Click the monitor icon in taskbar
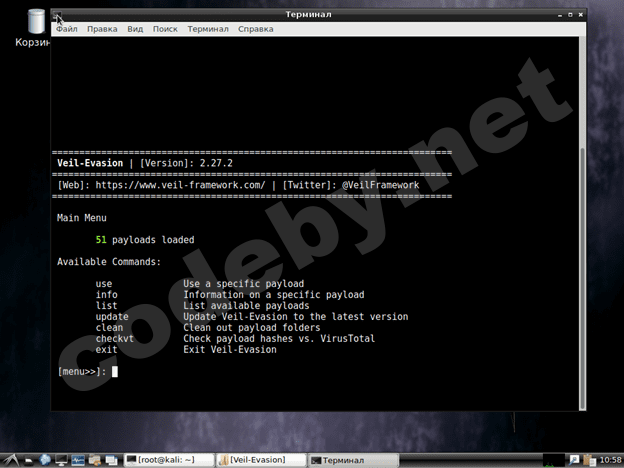The width and height of the screenshot is (624, 468). 61,460
